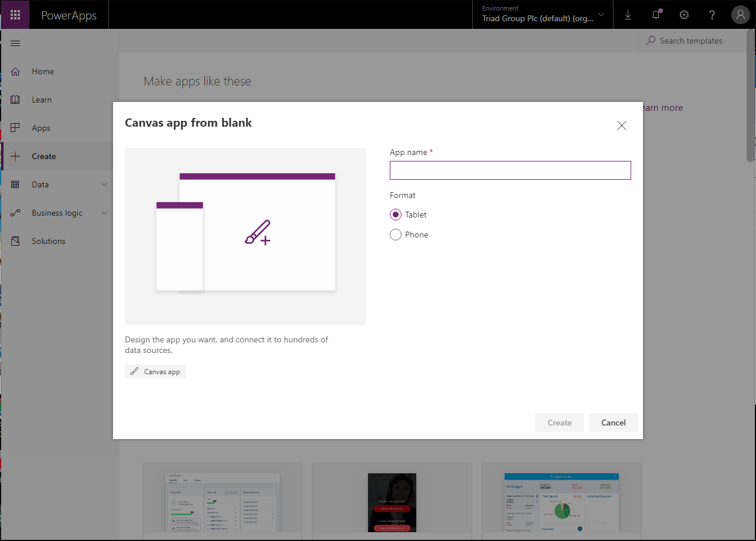Click the search magnifier icon
Image resolution: width=756 pixels, height=541 pixels.
[651, 41]
